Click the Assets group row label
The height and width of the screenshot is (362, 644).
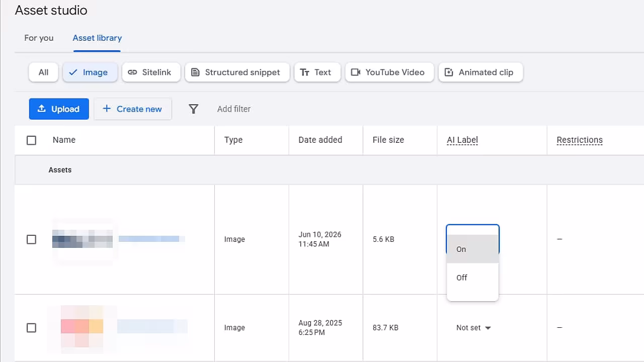(60, 170)
